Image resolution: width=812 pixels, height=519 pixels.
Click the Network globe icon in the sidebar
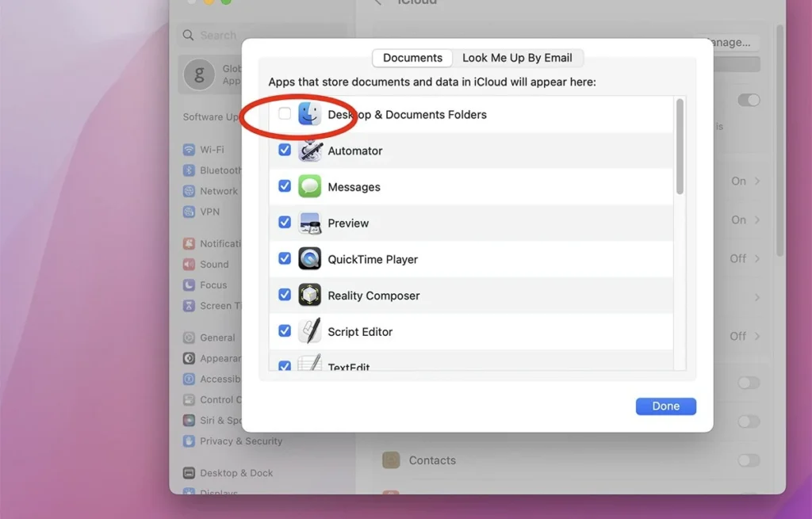click(x=189, y=191)
